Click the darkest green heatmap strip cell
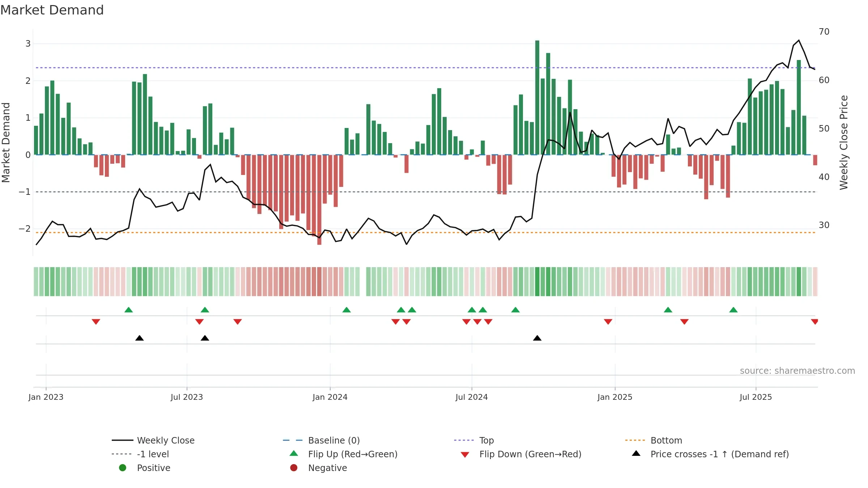 (x=537, y=282)
